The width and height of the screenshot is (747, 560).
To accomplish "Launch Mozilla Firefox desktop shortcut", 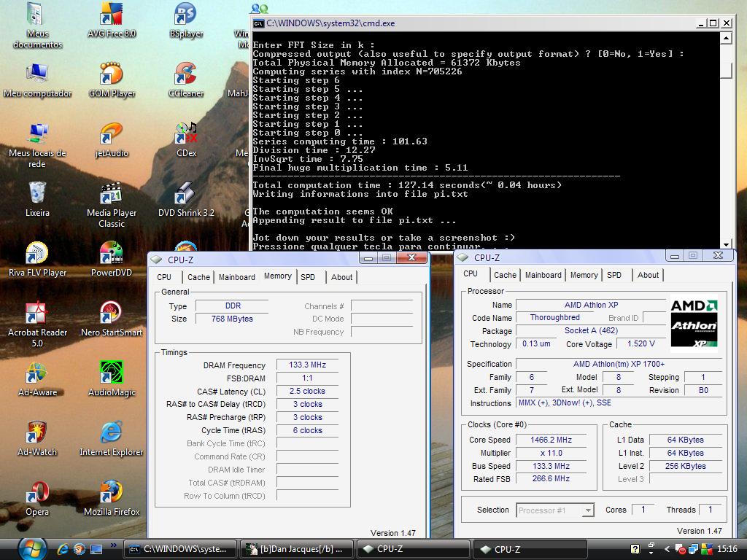I will click(x=112, y=499).
